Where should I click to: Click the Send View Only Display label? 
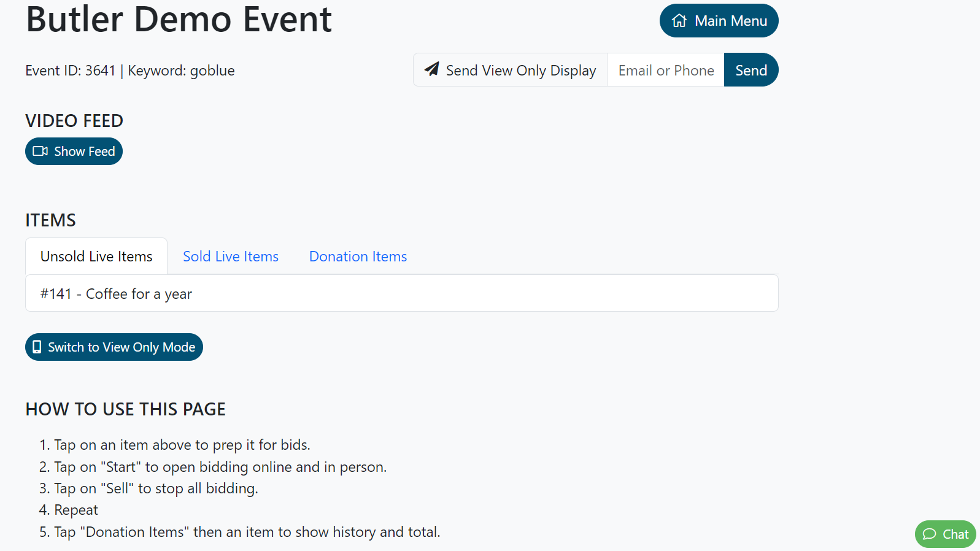pos(520,71)
